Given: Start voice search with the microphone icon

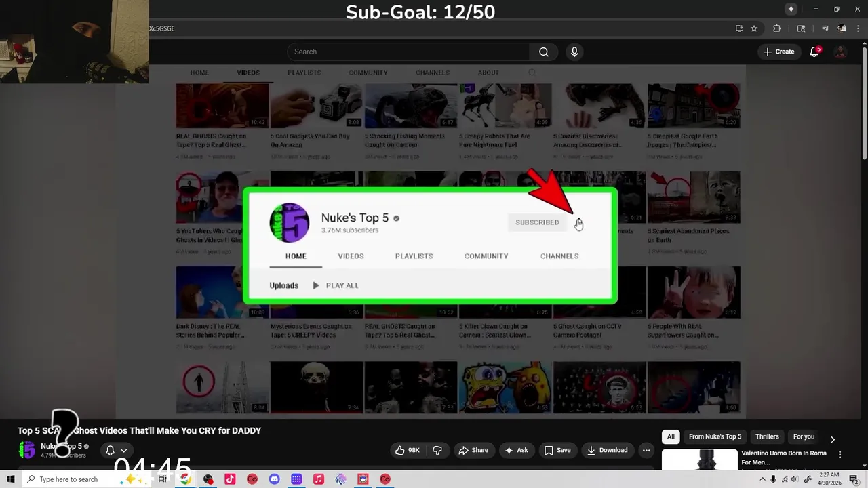Looking at the screenshot, I should point(574,52).
